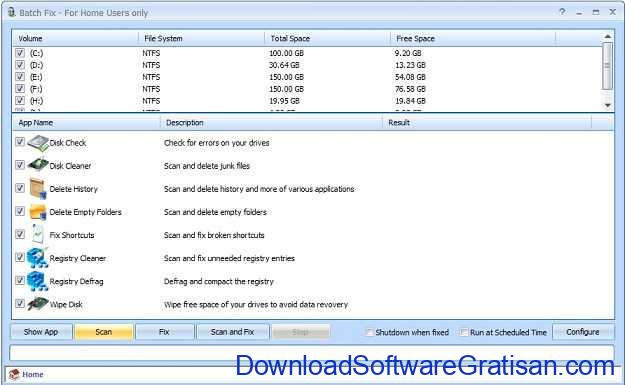The width and height of the screenshot is (625, 385).
Task: Select the Disk Cleaner icon
Action: (x=38, y=165)
